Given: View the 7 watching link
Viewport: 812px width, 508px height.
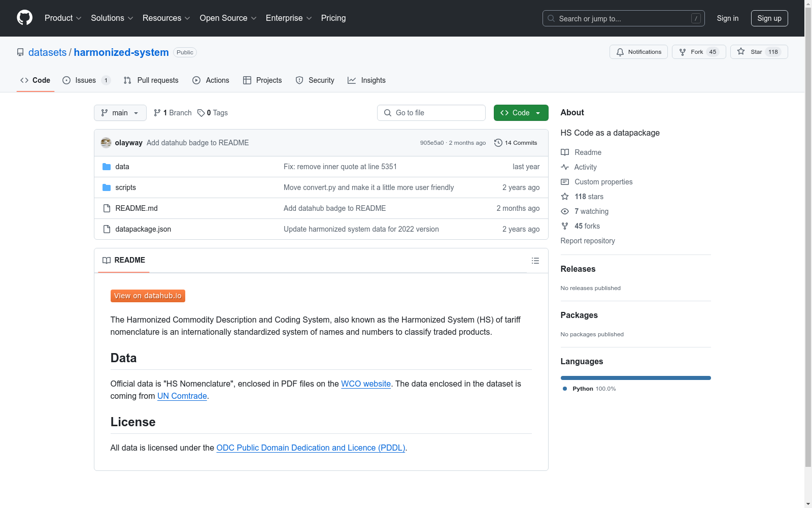Looking at the screenshot, I should 585,211.
